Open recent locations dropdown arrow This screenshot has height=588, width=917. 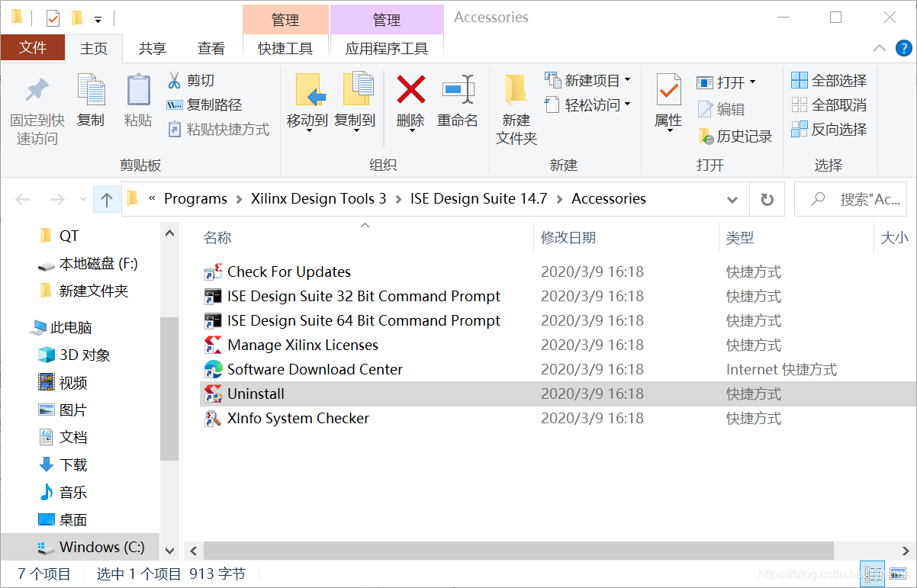(x=83, y=199)
